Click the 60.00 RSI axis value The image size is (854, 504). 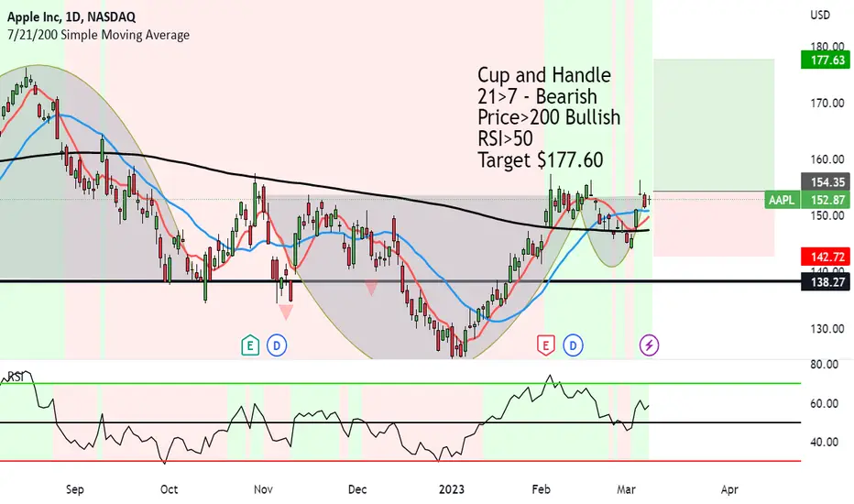click(x=824, y=404)
